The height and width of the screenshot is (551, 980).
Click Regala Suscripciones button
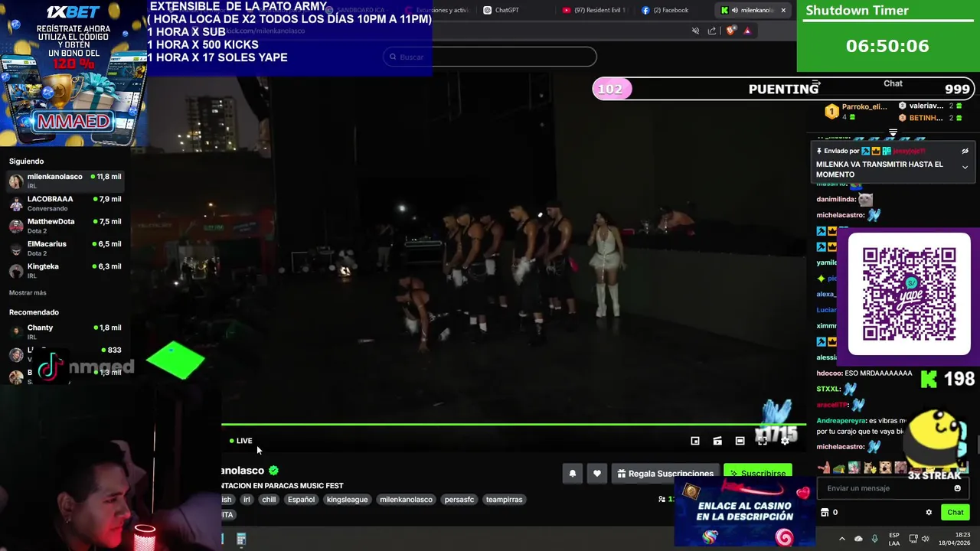665,474
